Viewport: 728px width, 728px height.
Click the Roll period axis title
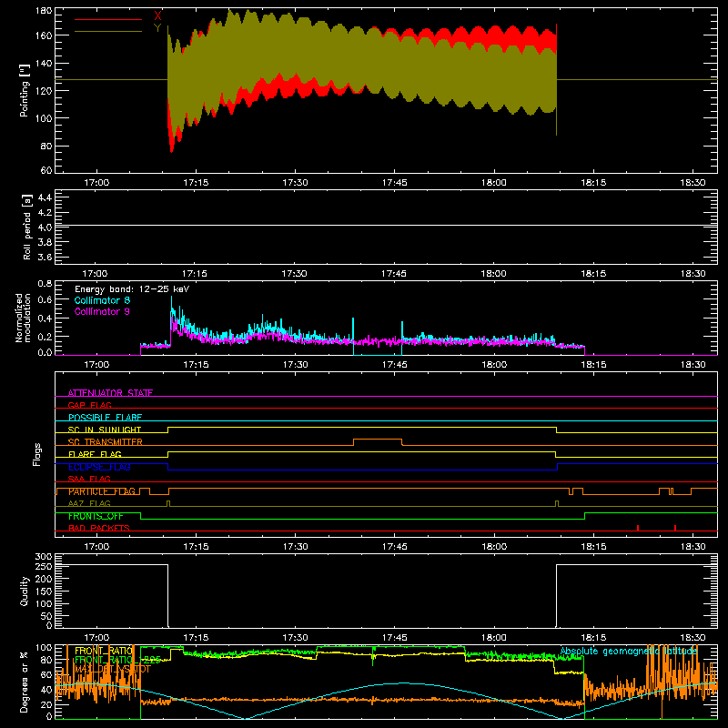pyautogui.click(x=27, y=227)
